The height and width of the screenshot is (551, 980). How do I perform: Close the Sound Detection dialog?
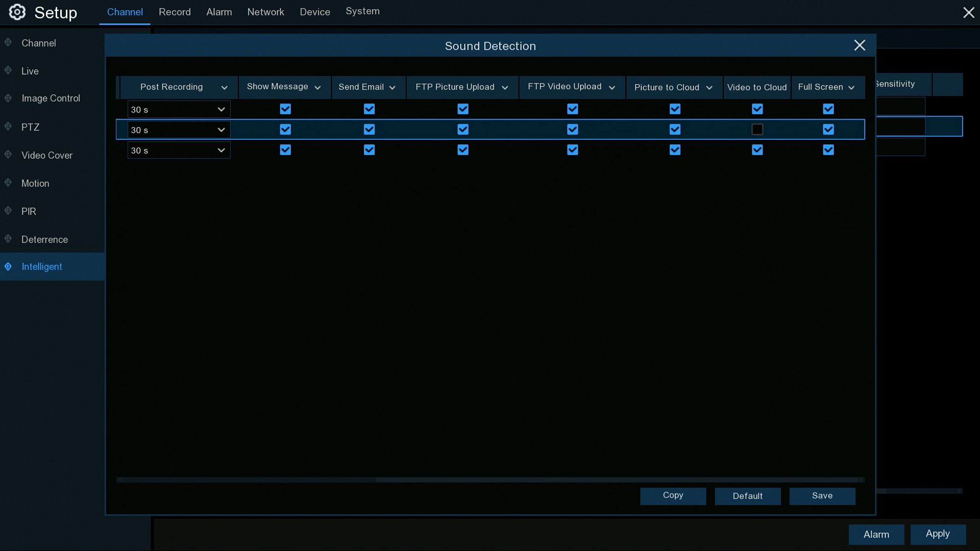[x=860, y=45]
